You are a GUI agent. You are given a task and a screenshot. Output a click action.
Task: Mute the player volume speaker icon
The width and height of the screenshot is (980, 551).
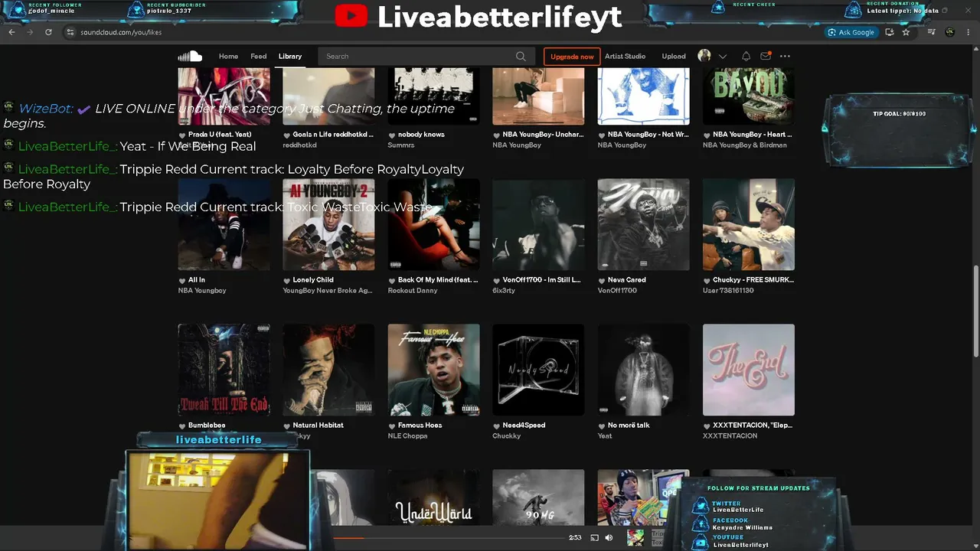pos(609,538)
